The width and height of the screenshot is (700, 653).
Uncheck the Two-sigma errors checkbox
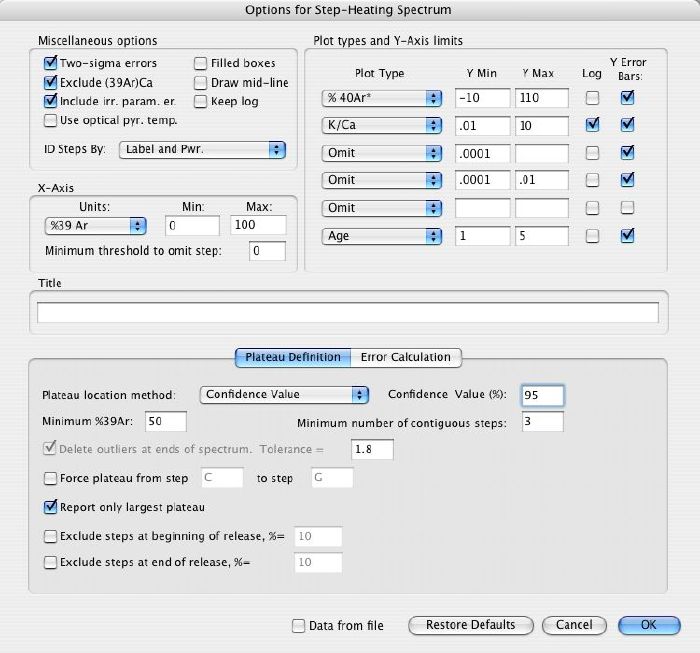(50, 63)
